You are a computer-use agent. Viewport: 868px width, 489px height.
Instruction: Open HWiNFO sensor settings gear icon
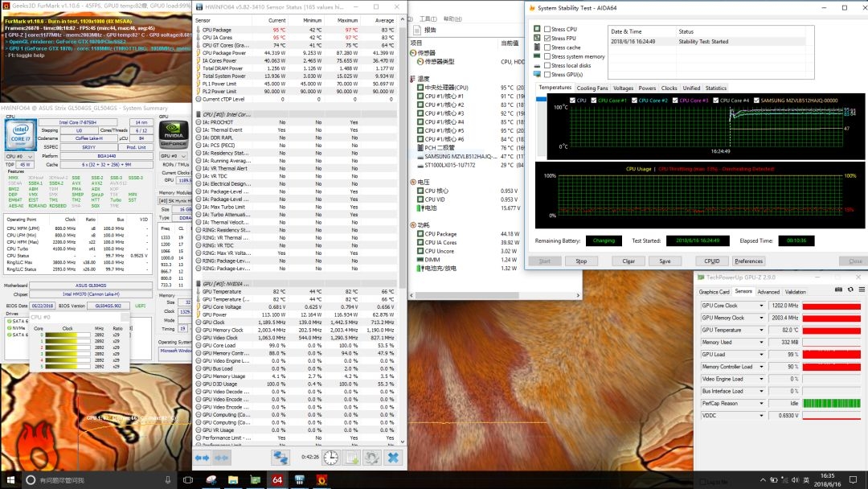pos(372,458)
